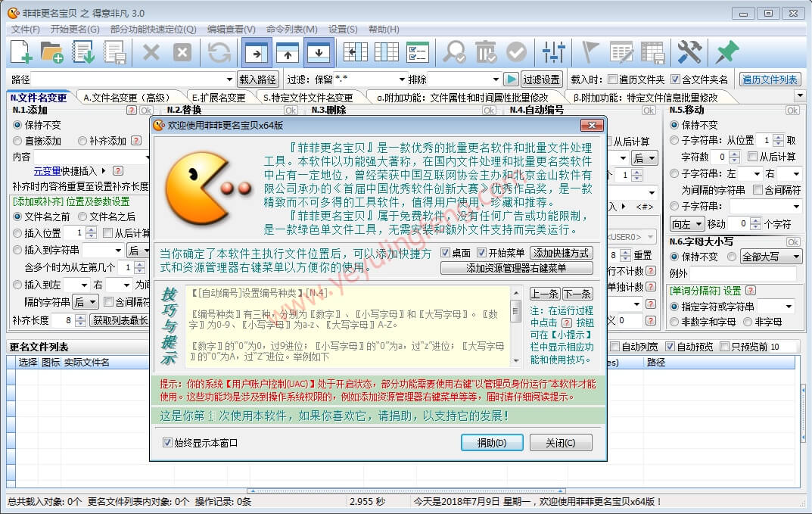Click the save file list icon
Image resolution: width=812 pixels, height=514 pixels.
(x=114, y=52)
